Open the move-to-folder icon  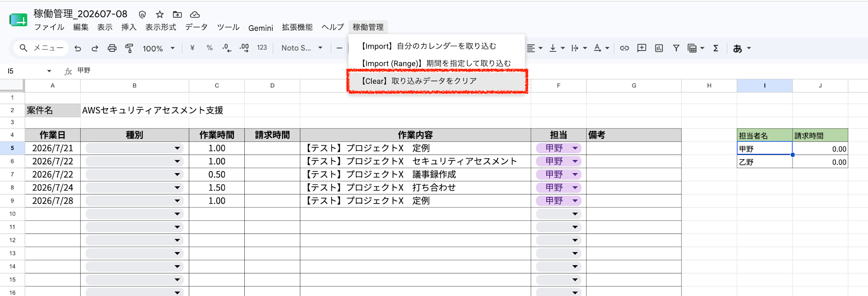[x=177, y=14]
